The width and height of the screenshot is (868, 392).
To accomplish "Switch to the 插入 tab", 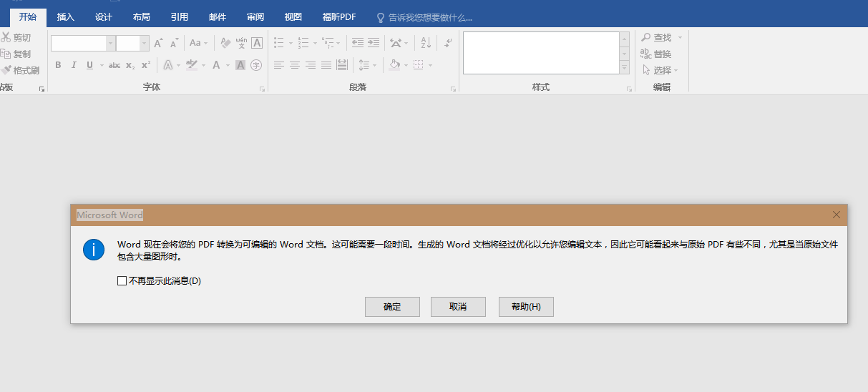I will click(x=66, y=17).
